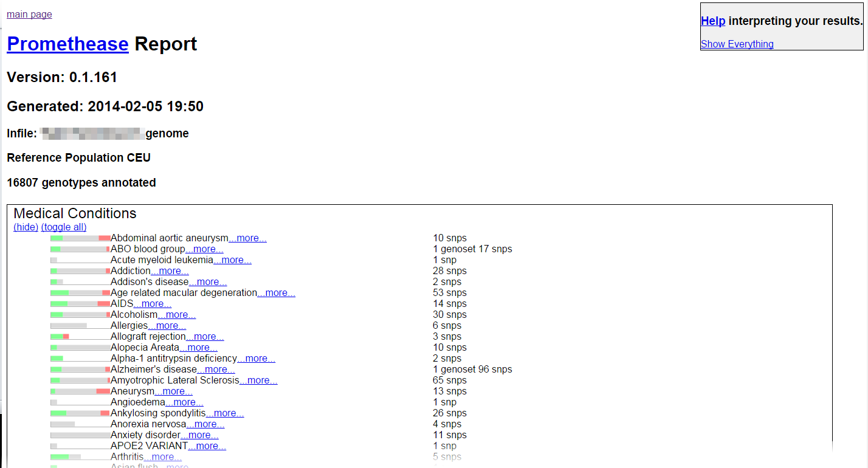868x468 pixels.
Task: Click the Alopecia Areata condition name
Action: [145, 348]
